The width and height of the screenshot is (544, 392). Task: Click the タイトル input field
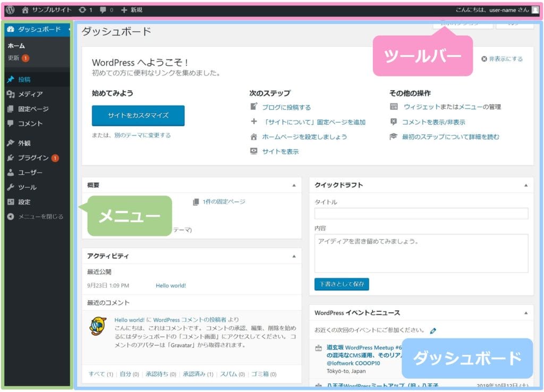tap(421, 214)
